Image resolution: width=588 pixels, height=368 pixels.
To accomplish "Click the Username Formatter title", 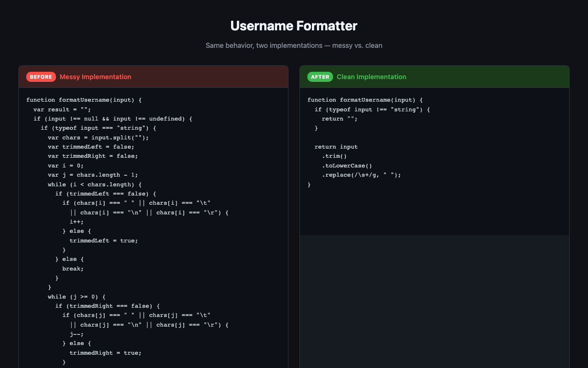I will [294, 26].
